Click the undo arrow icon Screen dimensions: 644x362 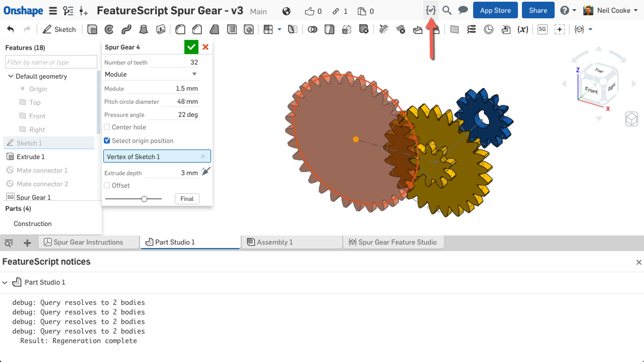pos(10,29)
